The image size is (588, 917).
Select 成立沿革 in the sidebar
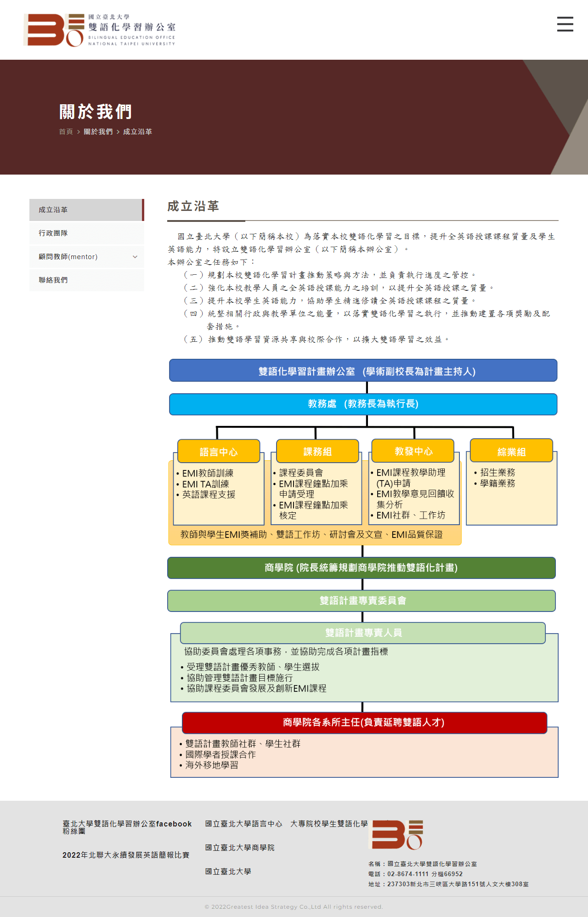[x=87, y=210]
